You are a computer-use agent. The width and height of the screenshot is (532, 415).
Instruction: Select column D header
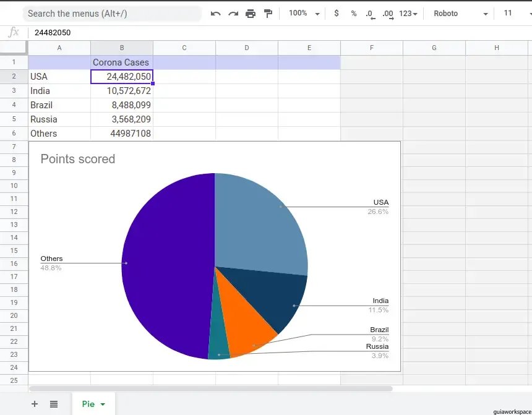pos(247,48)
